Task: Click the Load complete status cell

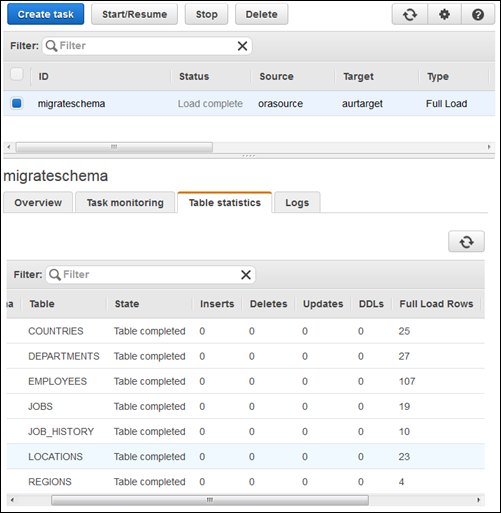Action: click(x=210, y=104)
